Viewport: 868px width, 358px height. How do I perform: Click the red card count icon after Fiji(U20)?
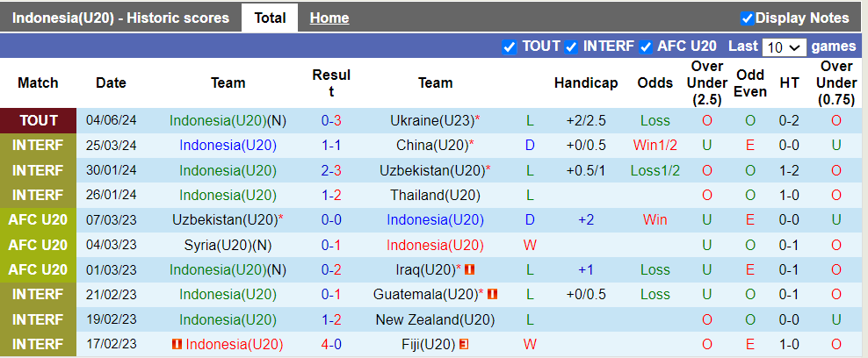(463, 344)
